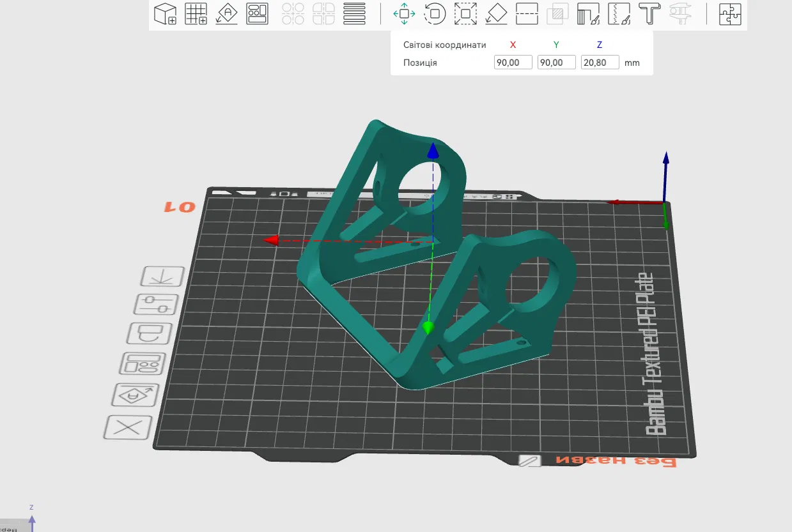
Task: Run Auto orient from top toolbar
Action: click(x=226, y=13)
